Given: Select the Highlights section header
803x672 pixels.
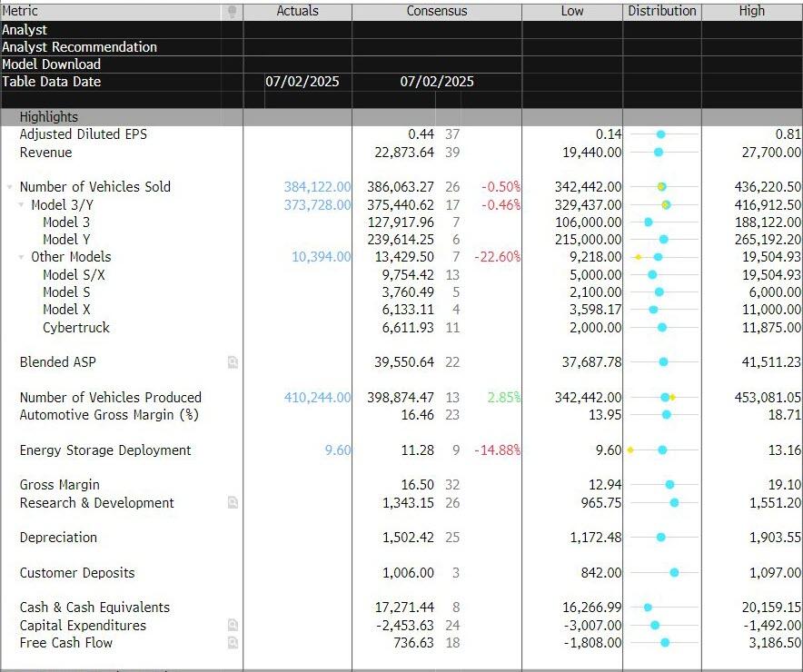Looking at the screenshot, I should (x=49, y=116).
